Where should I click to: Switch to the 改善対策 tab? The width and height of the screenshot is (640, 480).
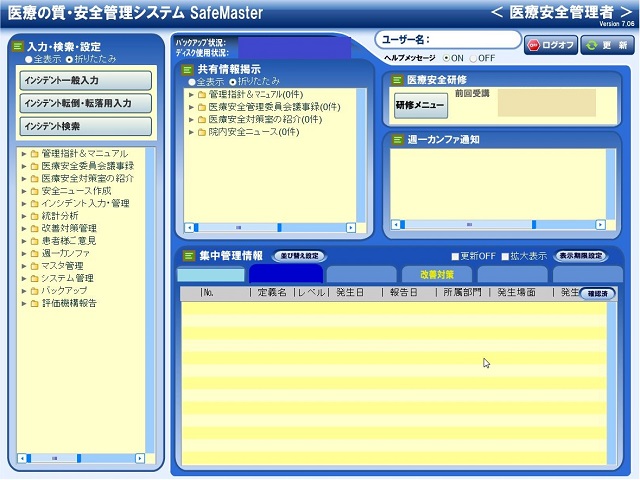437,274
